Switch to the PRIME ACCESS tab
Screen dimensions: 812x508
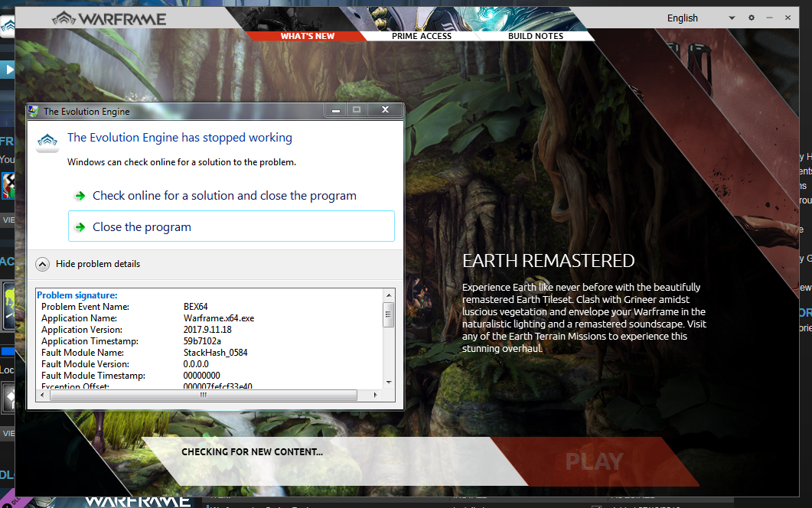pyautogui.click(x=422, y=35)
